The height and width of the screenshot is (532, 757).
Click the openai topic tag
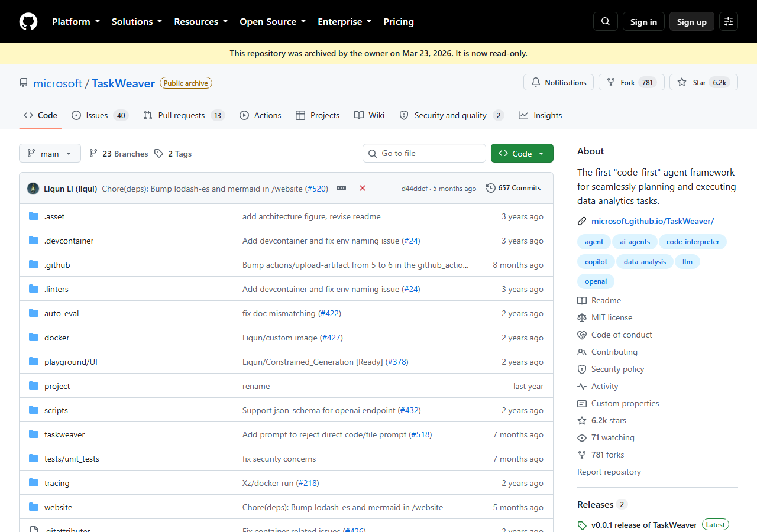click(x=596, y=282)
